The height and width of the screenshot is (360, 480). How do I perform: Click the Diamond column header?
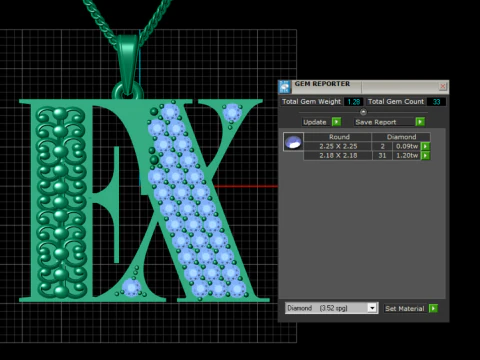401,137
